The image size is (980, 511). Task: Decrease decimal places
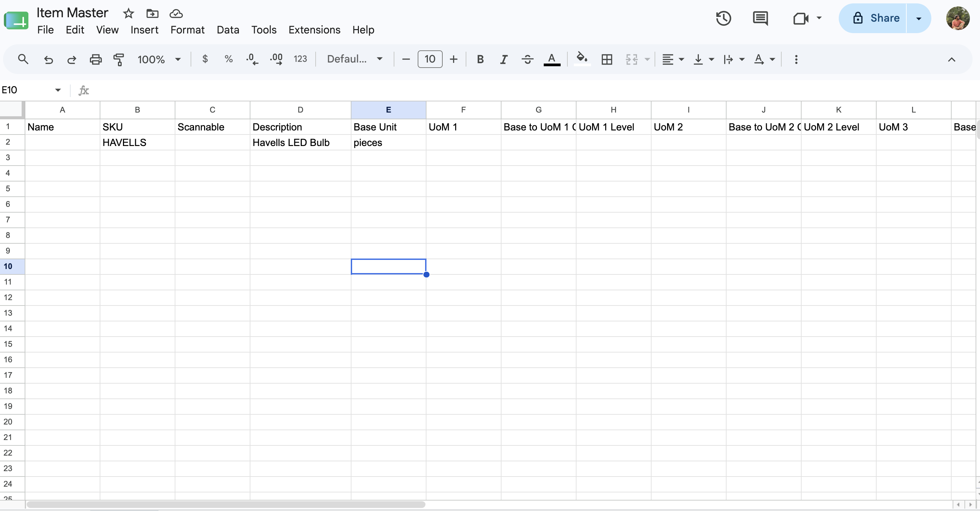[252, 59]
